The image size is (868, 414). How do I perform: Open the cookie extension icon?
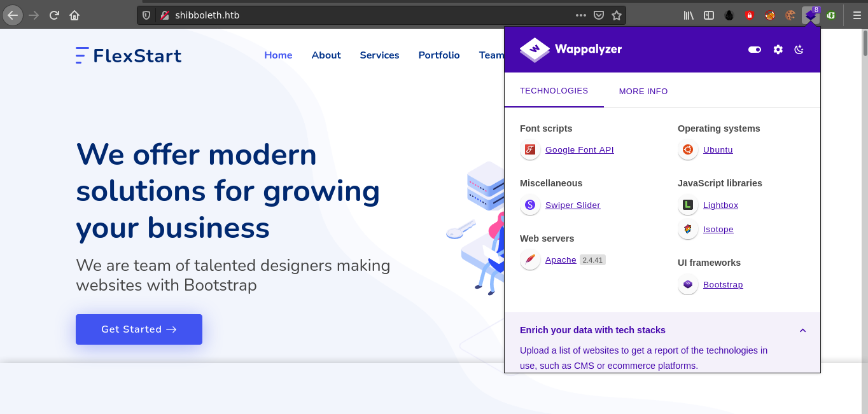tap(790, 15)
